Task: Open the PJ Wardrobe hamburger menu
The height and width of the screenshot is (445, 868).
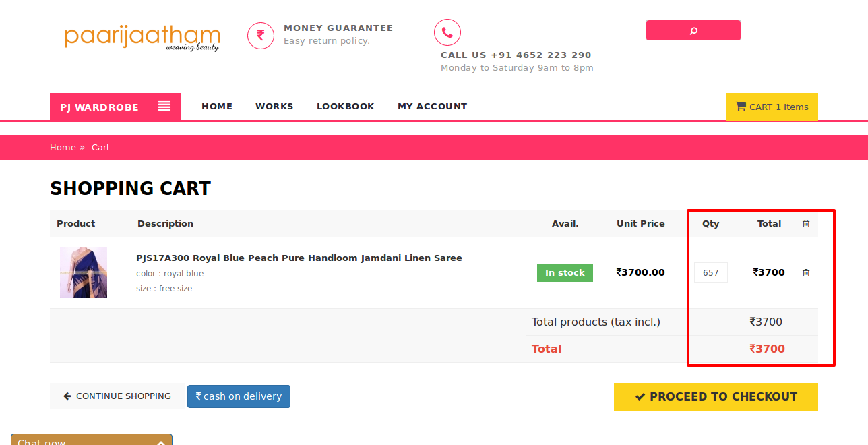Action: pyautogui.click(x=164, y=106)
